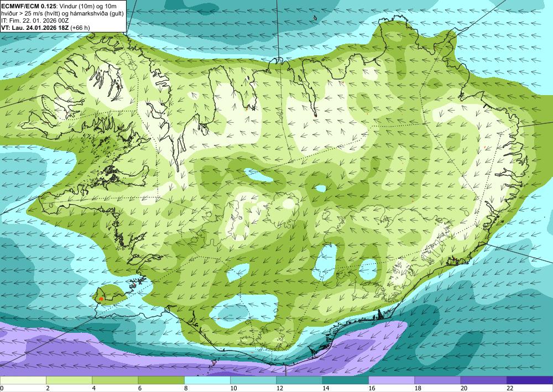Click the dark teal 14–16 m/s legend swatch
This screenshot has height=392, width=553.
[346, 380]
